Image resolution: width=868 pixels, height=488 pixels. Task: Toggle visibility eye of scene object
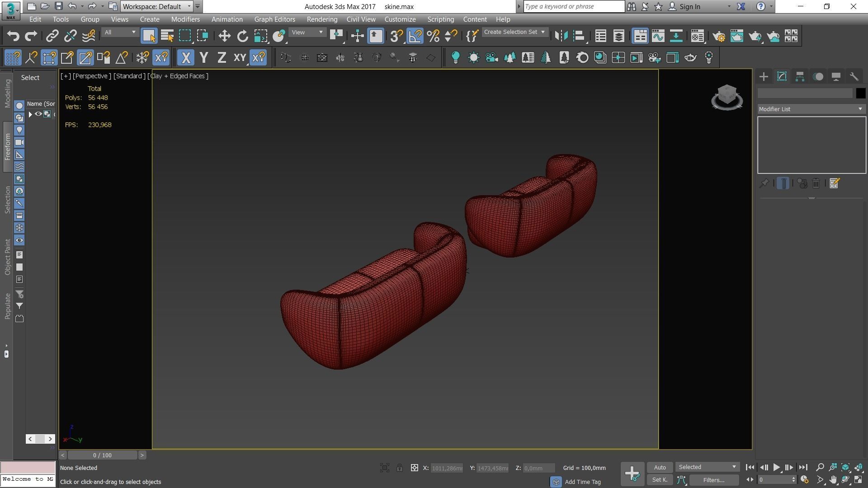coord(38,114)
